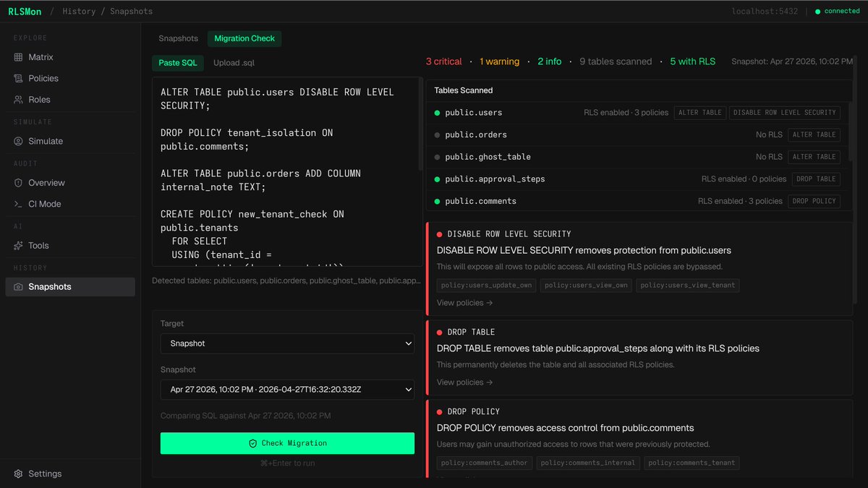
Task: Click the Settings gear icon
Action: click(x=19, y=474)
